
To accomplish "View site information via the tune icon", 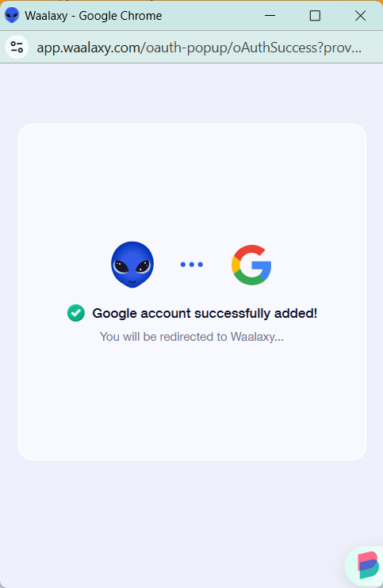I will pos(17,48).
